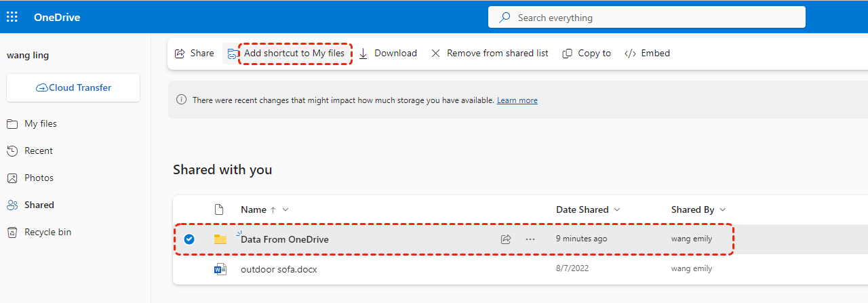Click the Share icon in toolbar
Viewport: 868px width, 303px height.
(180, 54)
